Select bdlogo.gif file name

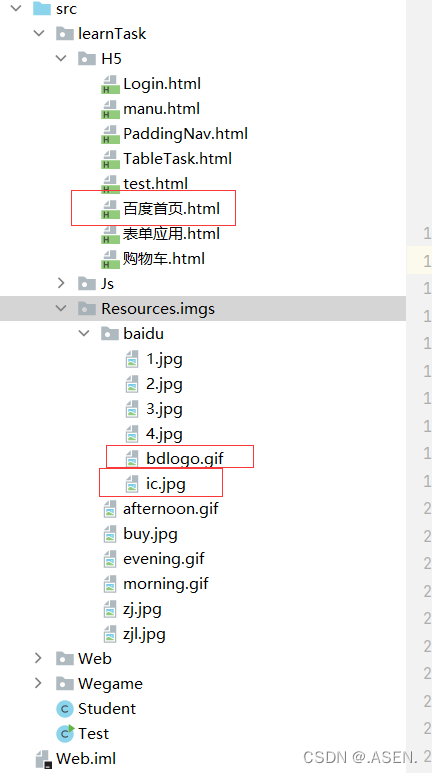(x=185, y=459)
